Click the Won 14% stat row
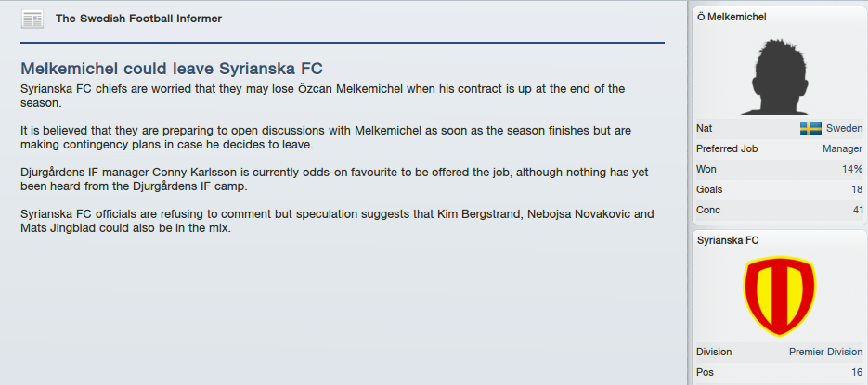Image resolution: width=868 pixels, height=385 pixels. coord(779,169)
